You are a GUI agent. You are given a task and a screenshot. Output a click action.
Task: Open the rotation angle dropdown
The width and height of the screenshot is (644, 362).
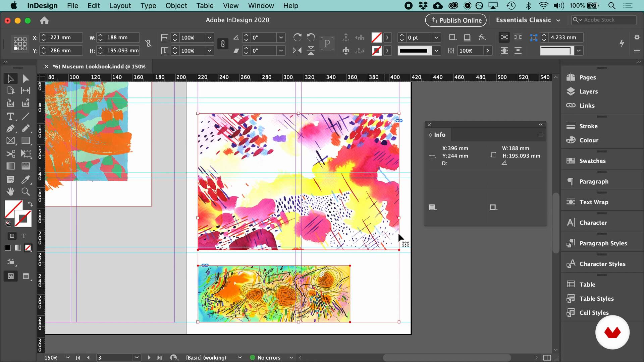point(281,38)
